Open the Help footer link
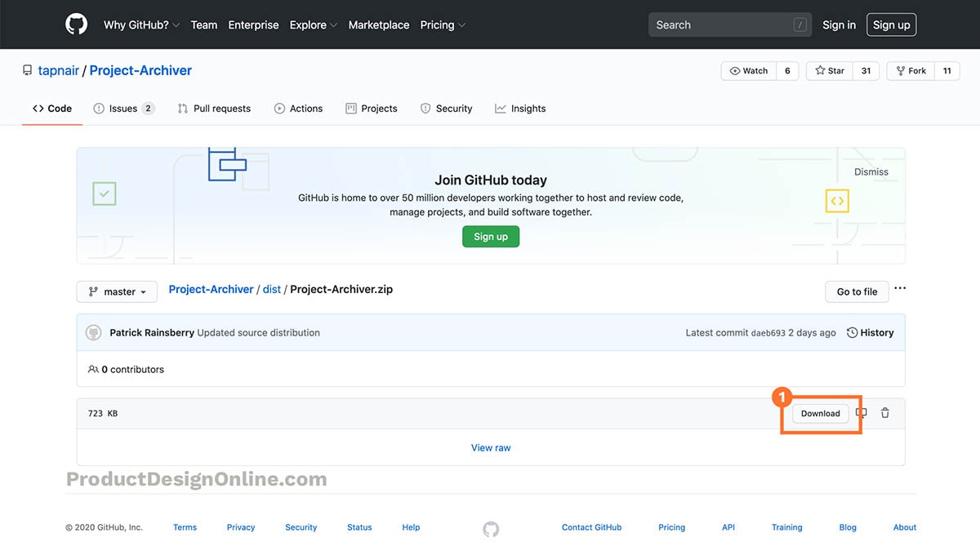 [x=411, y=527]
